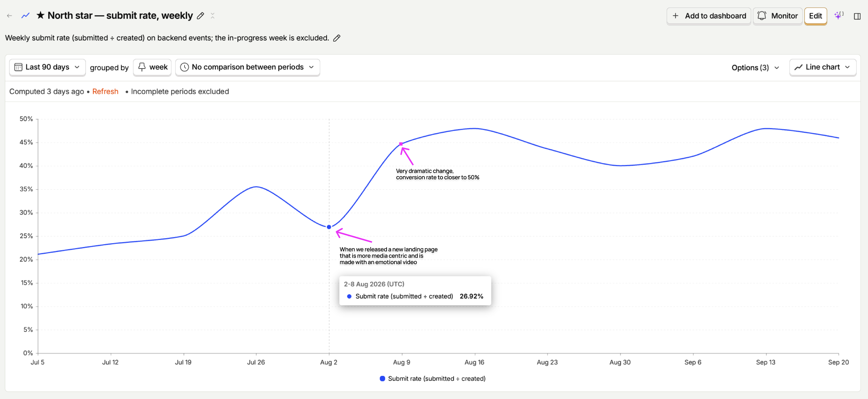Click the up-down chevron next to title

tap(213, 16)
